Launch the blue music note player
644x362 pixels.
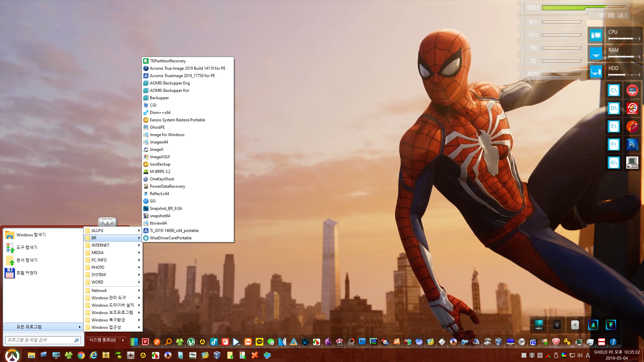coord(214,342)
